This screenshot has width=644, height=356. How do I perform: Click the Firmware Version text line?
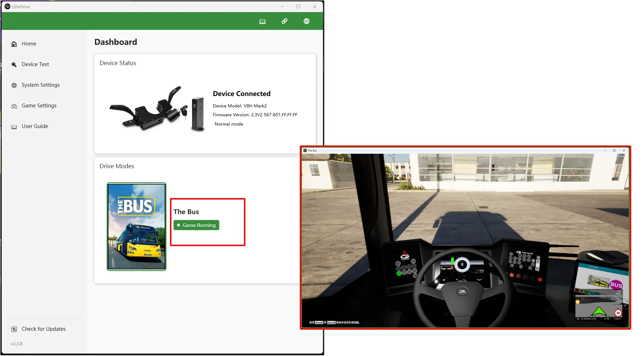(255, 115)
